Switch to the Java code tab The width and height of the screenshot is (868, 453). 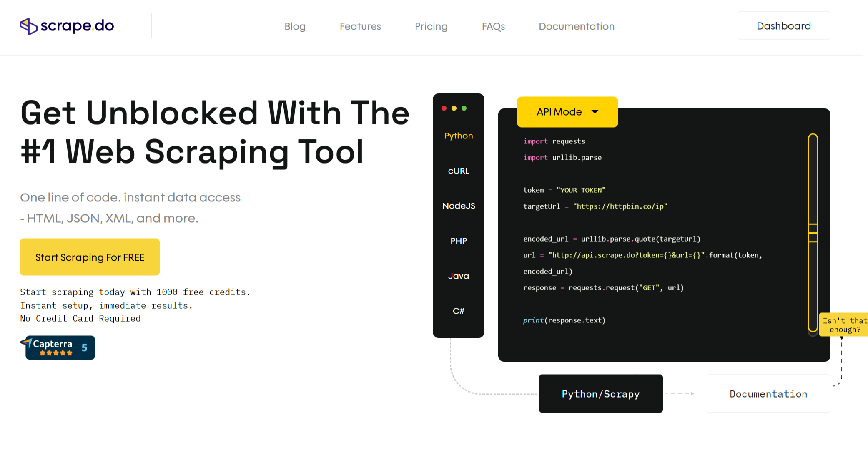pyautogui.click(x=458, y=276)
